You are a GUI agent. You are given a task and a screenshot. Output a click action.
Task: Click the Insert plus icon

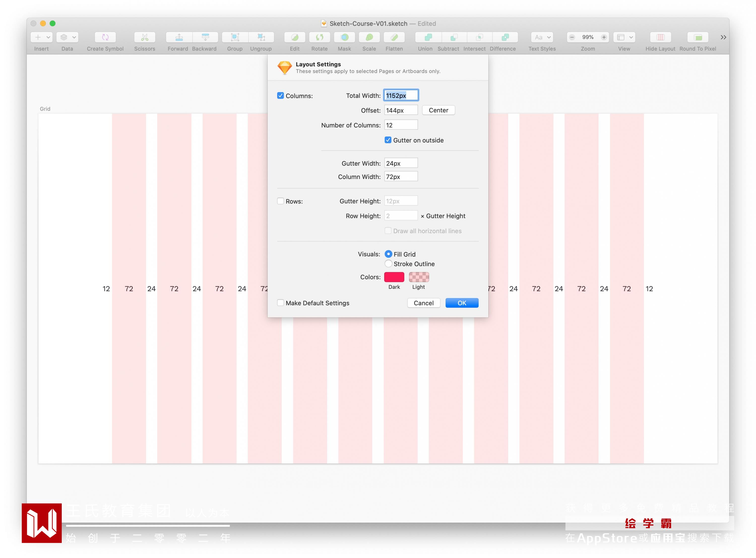(x=38, y=37)
